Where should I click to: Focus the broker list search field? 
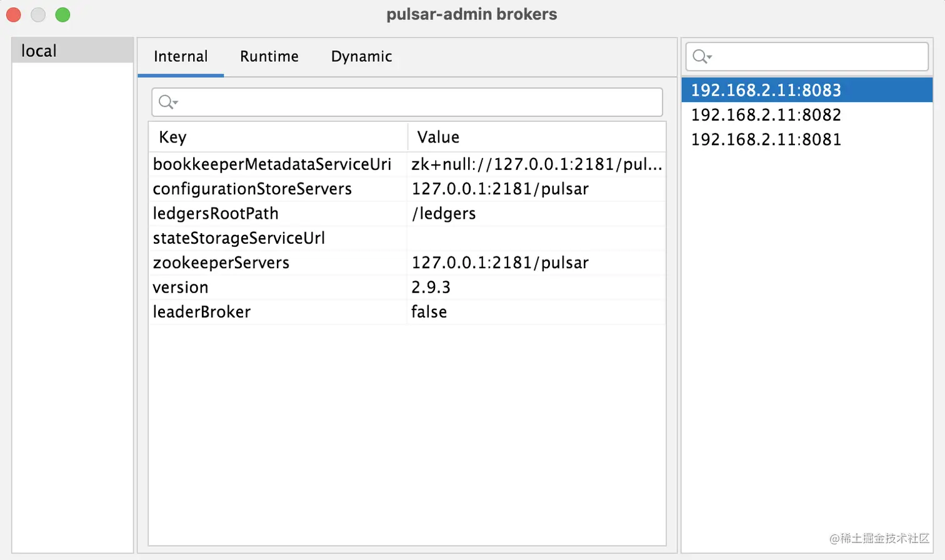[807, 57]
